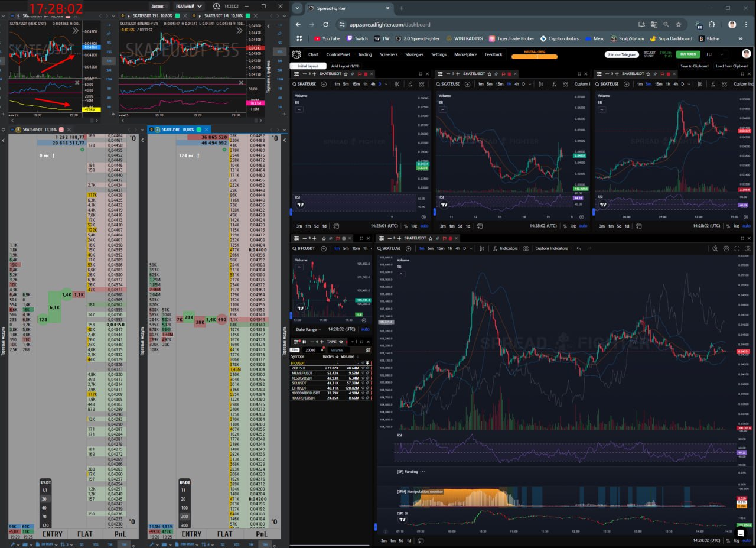Click the orange NEUTRAL market sentiment bar
756x548 pixels.
coord(535,55)
